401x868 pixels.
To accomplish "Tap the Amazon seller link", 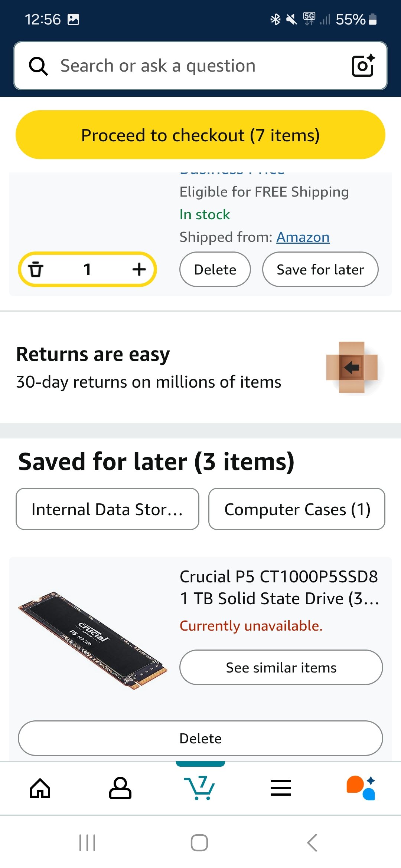I will tap(303, 237).
